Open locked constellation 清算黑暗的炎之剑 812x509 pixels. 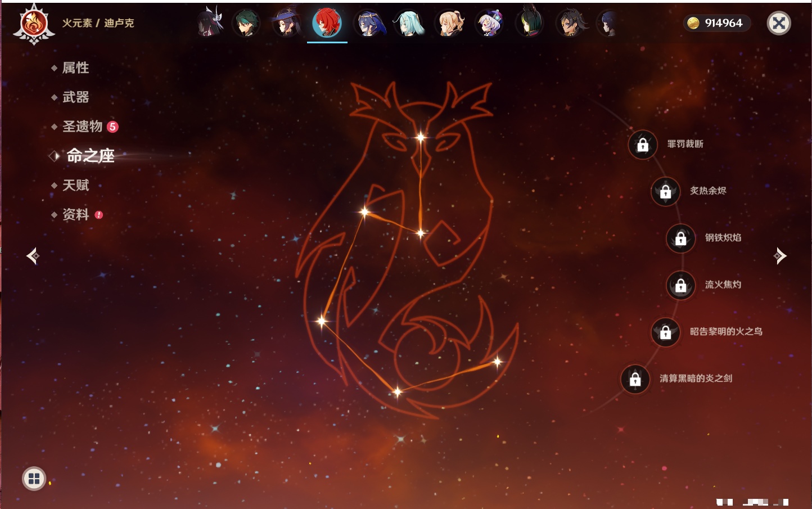(x=635, y=379)
